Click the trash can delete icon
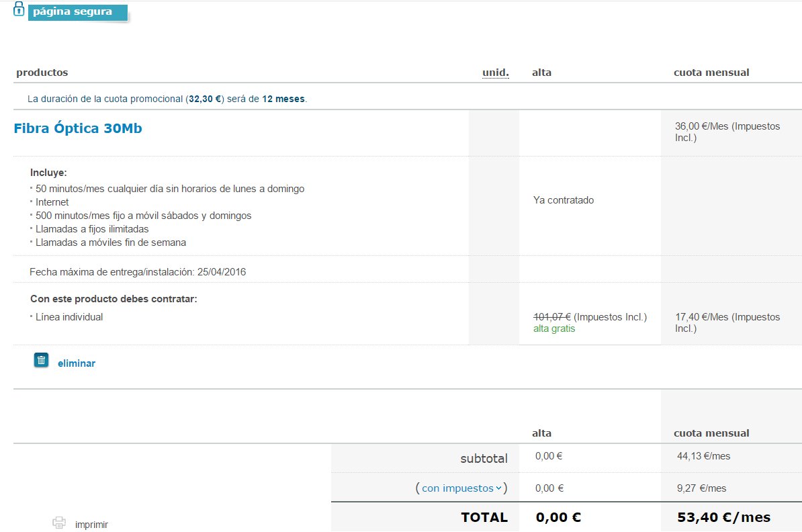Screen dimensions: 802x532 tap(42, 360)
